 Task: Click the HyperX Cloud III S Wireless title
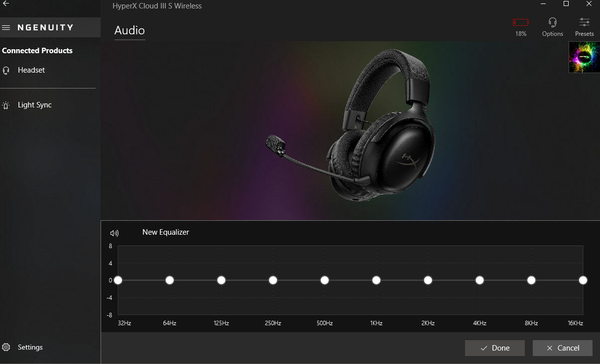[157, 6]
